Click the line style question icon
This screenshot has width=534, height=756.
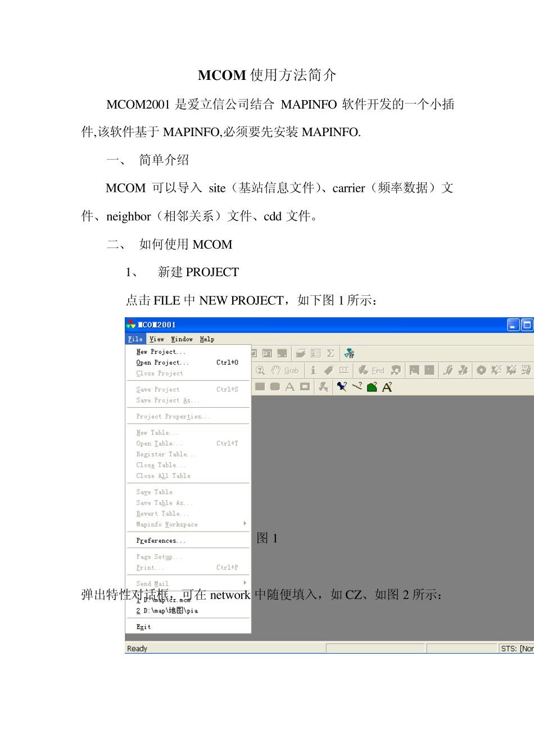(x=357, y=386)
